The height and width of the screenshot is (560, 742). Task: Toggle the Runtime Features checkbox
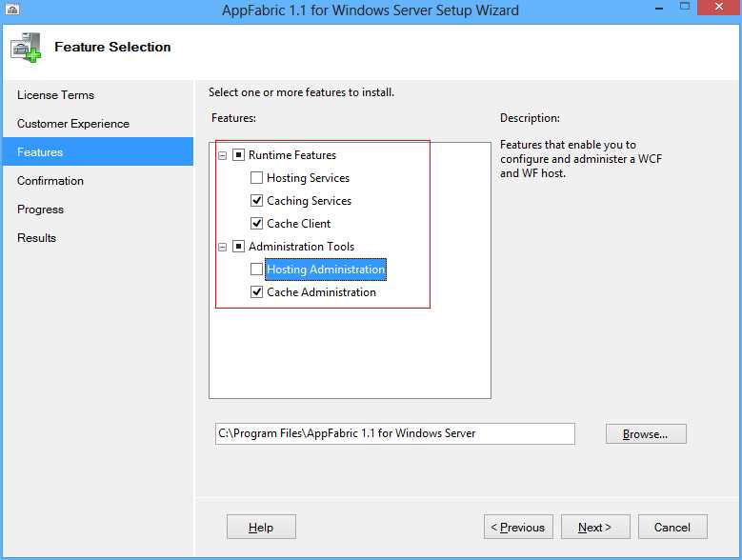238,154
